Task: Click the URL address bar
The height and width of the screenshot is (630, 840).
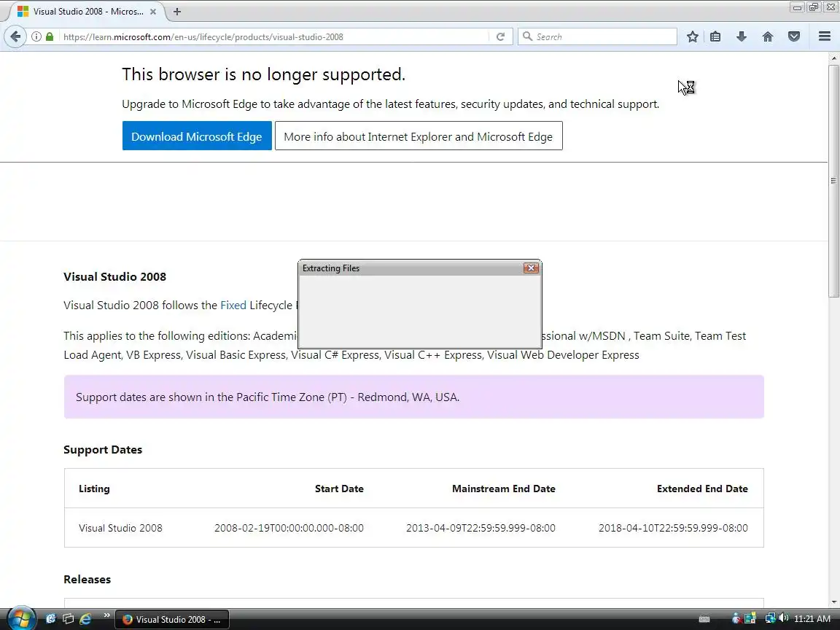Action: tap(273, 36)
